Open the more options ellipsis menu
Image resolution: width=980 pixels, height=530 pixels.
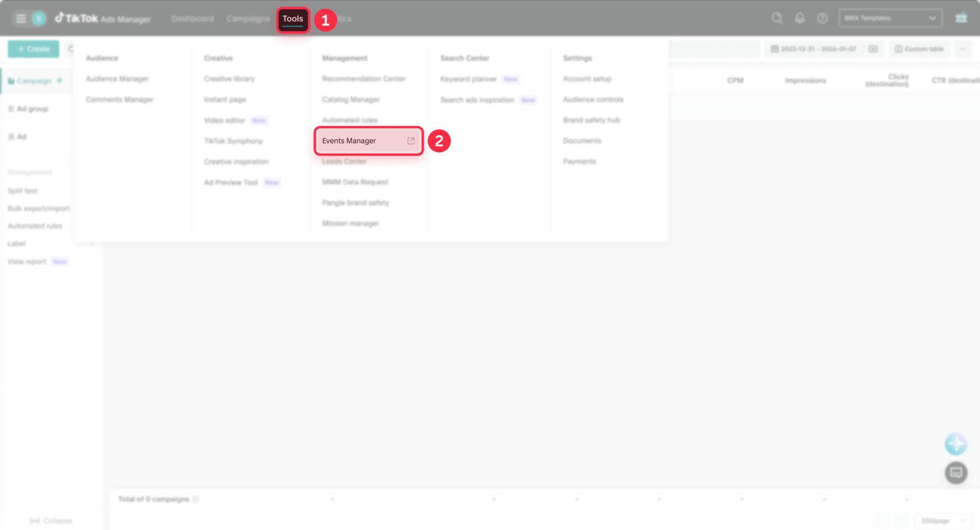[963, 49]
